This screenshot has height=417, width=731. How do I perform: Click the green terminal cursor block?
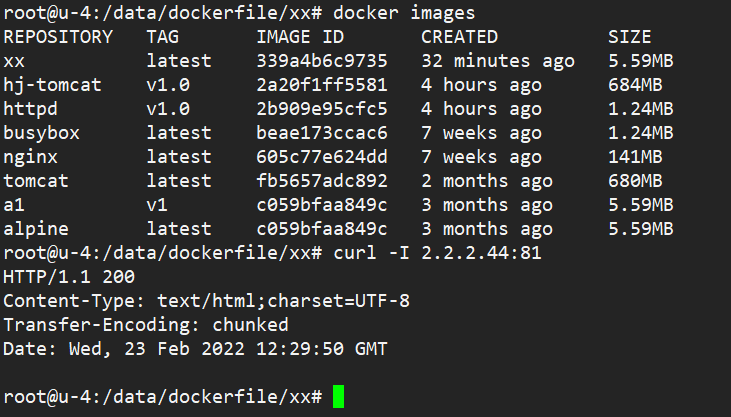pyautogui.click(x=338, y=396)
